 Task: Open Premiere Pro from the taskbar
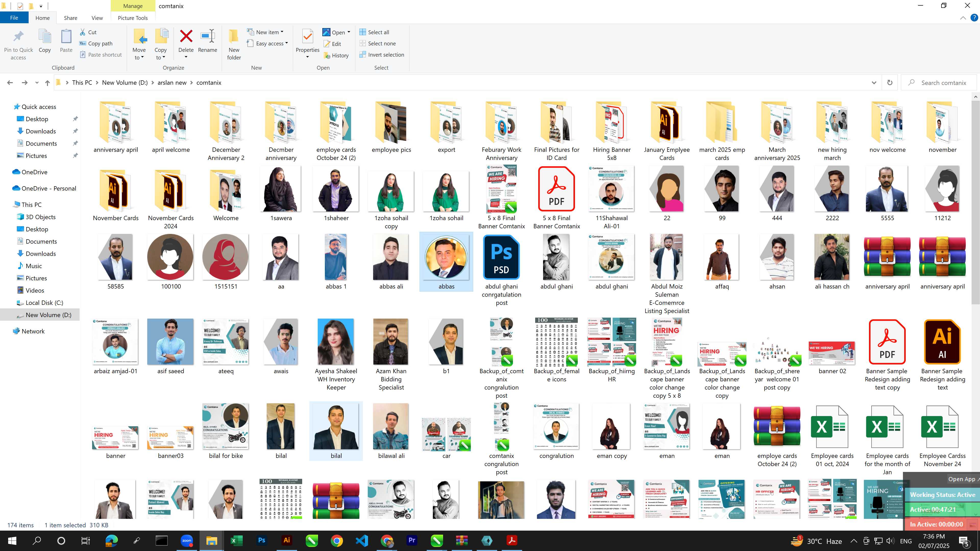tap(412, 540)
